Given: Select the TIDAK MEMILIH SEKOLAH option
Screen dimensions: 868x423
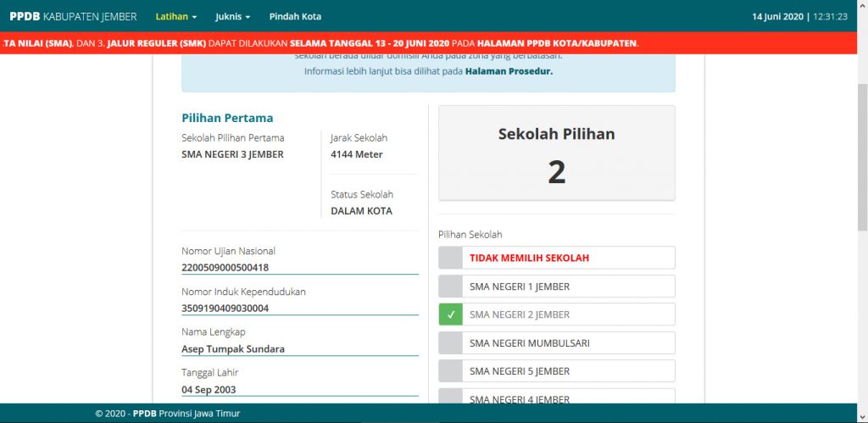Looking at the screenshot, I should pos(529,258).
